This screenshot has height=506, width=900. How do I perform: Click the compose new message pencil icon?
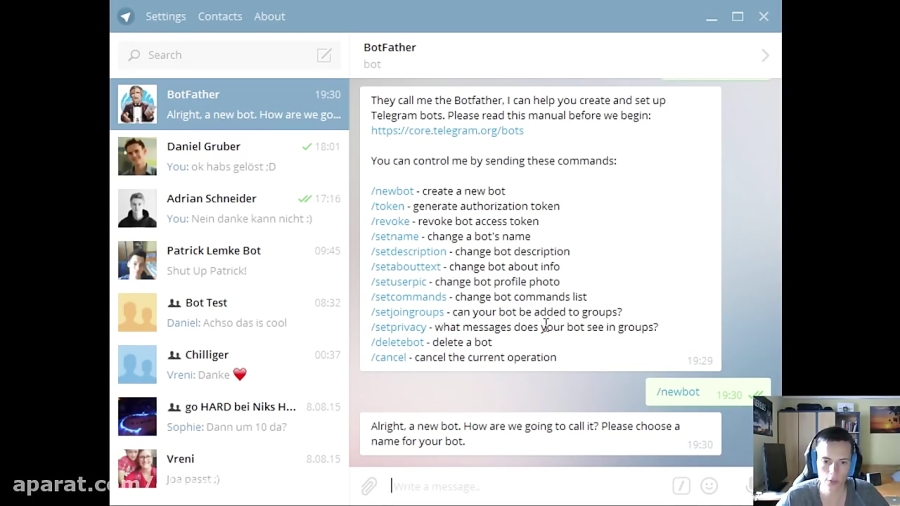[324, 55]
